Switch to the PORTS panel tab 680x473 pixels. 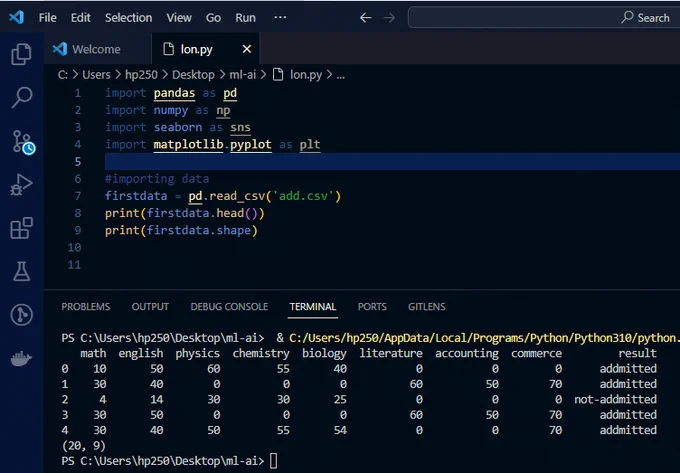pyautogui.click(x=372, y=307)
